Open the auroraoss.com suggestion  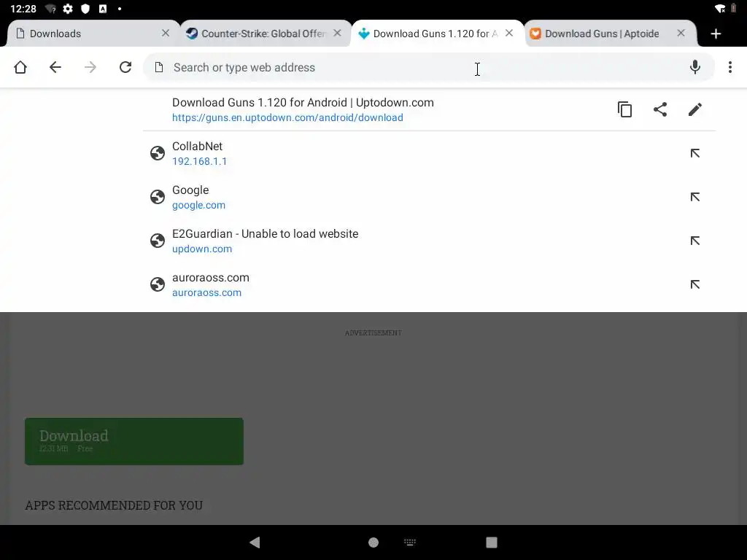[x=429, y=285]
